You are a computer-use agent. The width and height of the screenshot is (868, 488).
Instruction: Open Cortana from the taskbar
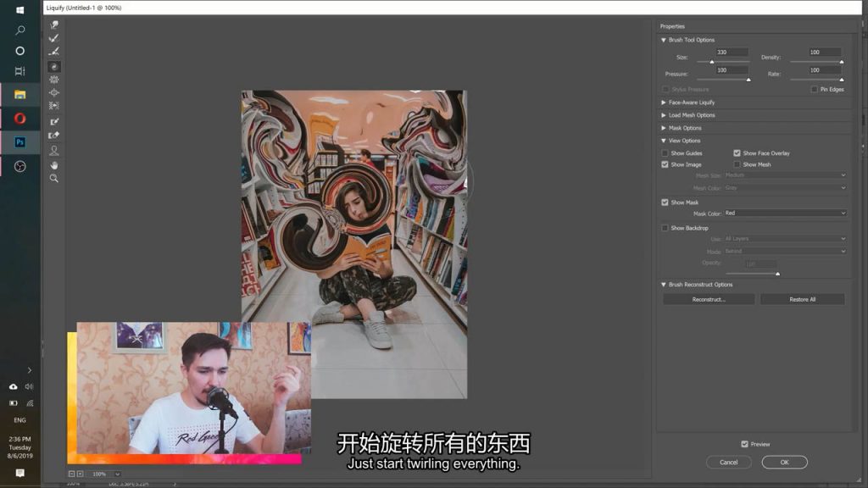[20, 51]
